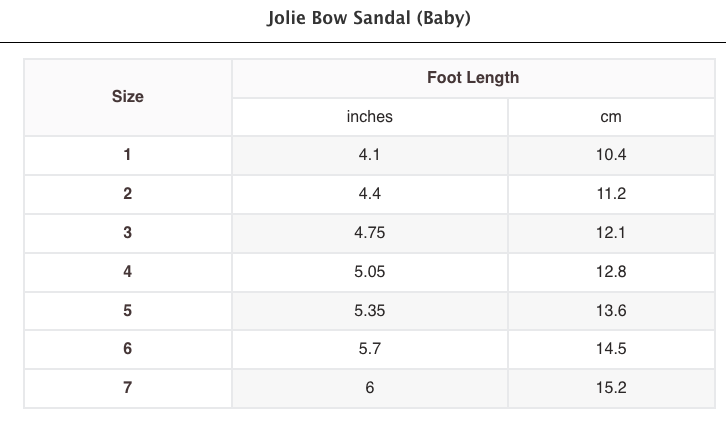
Task: Click the 4.75 inches cell
Action: point(369,233)
